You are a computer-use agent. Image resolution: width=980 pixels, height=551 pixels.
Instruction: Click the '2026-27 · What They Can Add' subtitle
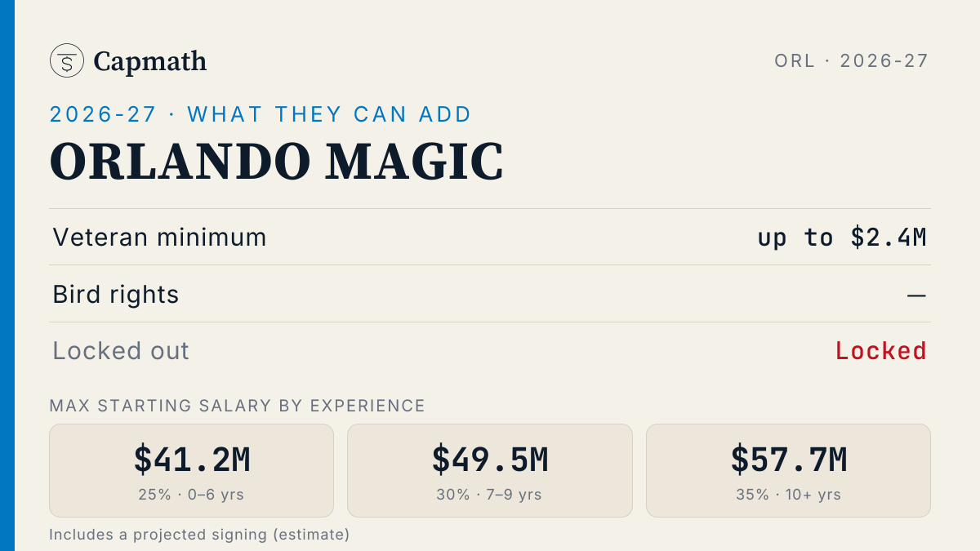tap(261, 114)
